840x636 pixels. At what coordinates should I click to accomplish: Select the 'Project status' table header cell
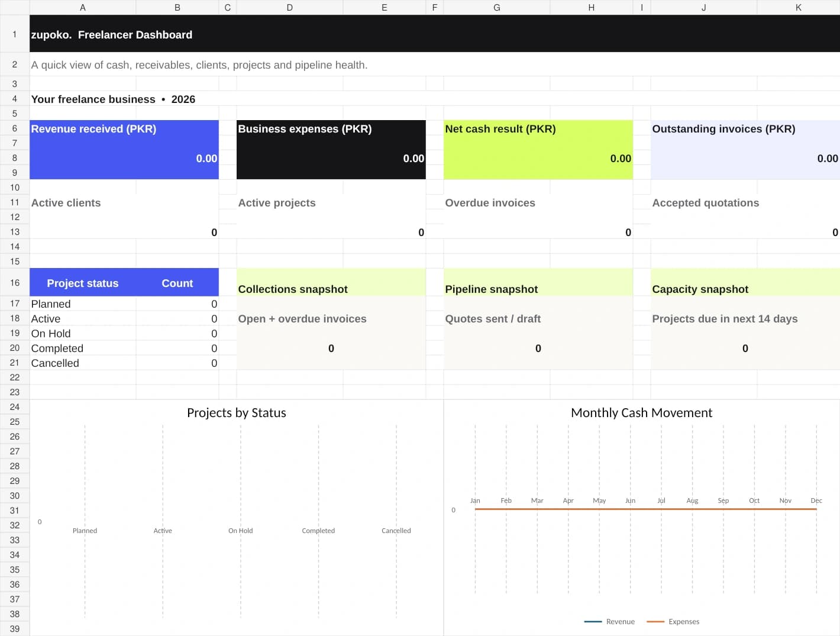(83, 283)
